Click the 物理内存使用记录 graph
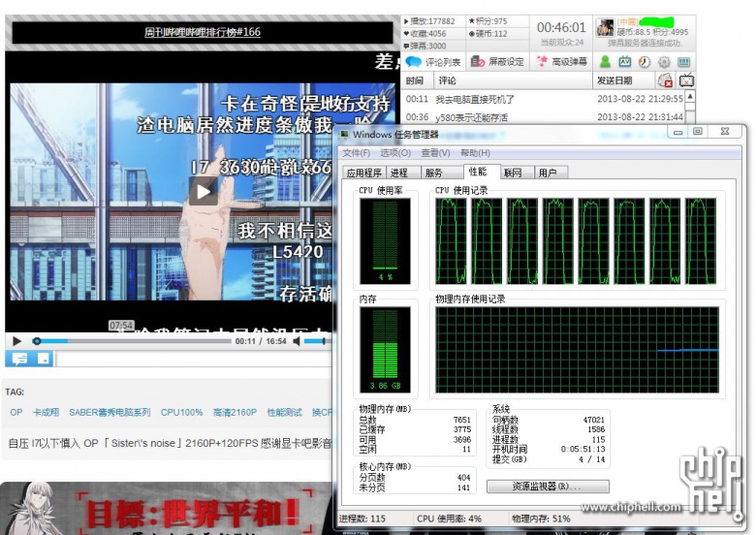 (x=577, y=350)
